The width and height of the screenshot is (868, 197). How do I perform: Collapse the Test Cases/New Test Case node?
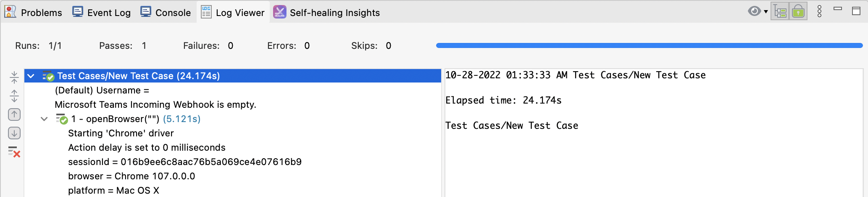(31, 76)
